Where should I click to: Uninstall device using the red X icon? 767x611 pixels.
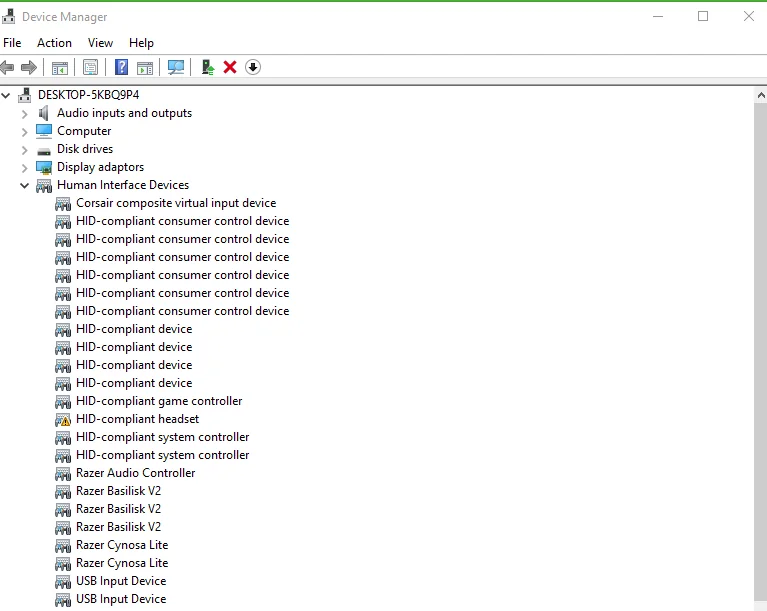coord(230,67)
